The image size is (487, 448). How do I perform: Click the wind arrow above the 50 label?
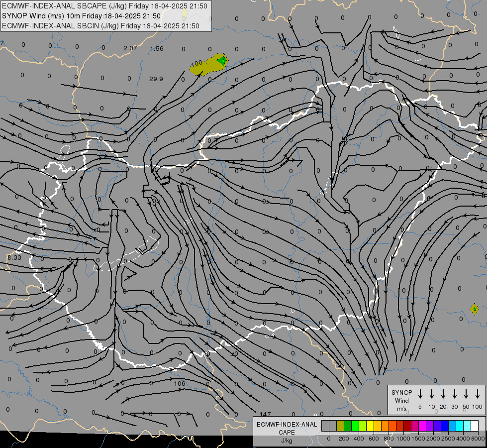click(x=466, y=394)
